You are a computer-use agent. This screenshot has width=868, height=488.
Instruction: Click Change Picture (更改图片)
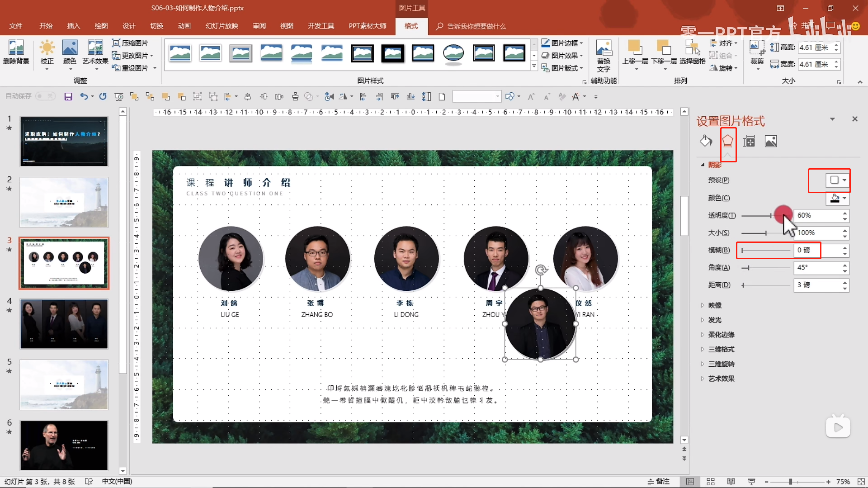pos(132,55)
